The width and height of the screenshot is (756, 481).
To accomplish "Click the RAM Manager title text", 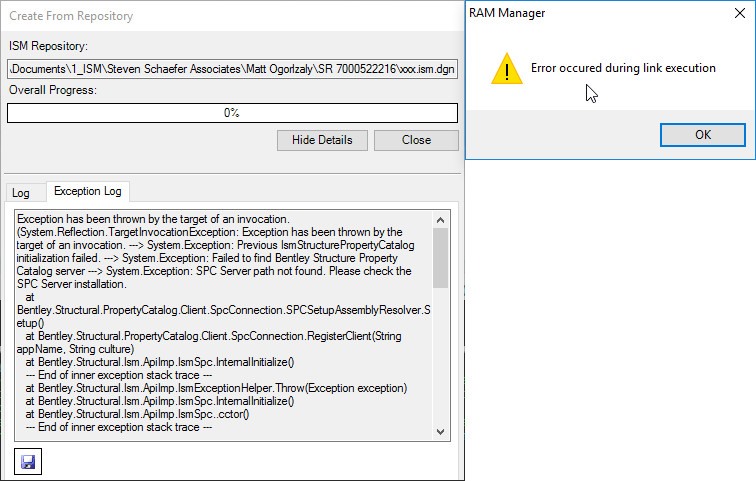I will (507, 13).
